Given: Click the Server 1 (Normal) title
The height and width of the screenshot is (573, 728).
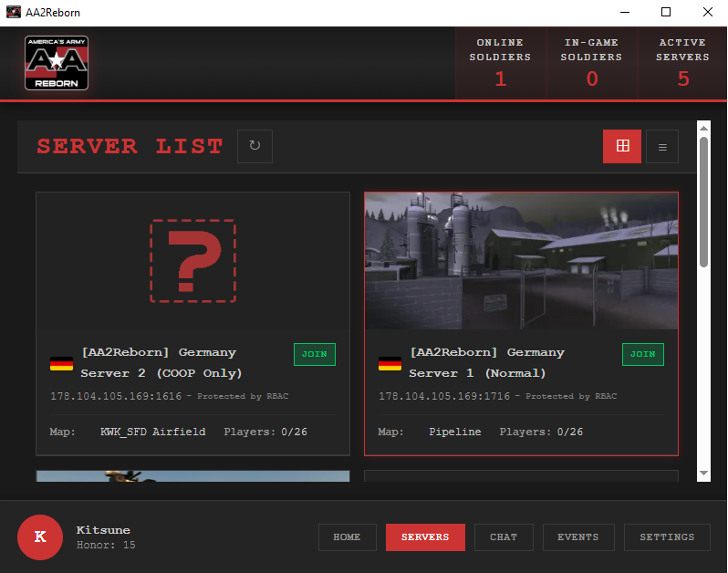Looking at the screenshot, I should pyautogui.click(x=486, y=362).
